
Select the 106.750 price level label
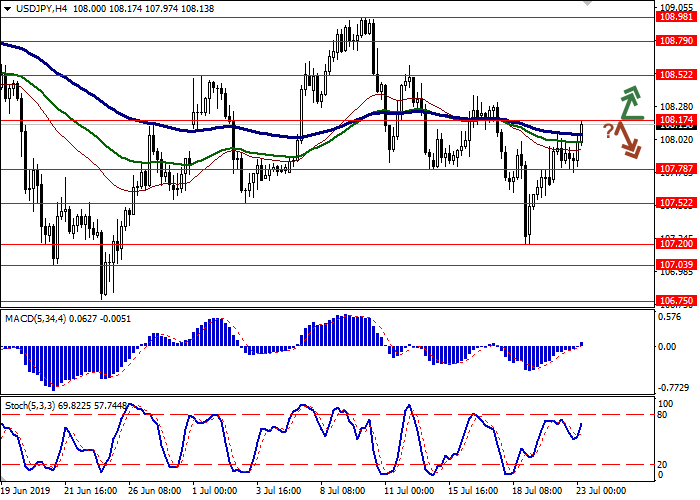pos(676,300)
